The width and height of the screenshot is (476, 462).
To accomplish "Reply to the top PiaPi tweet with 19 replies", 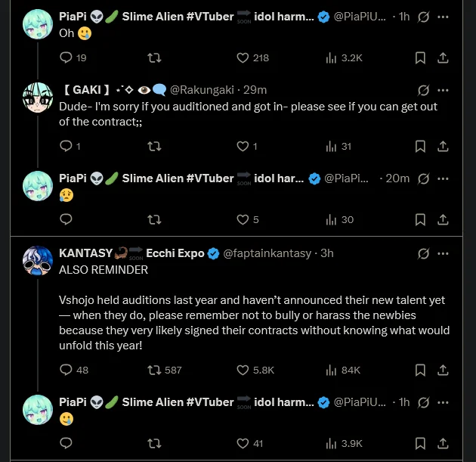I will tap(66, 57).
